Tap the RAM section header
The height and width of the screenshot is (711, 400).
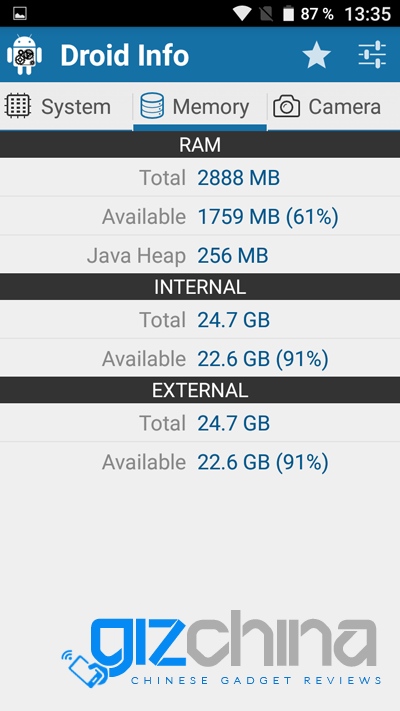[x=200, y=145]
